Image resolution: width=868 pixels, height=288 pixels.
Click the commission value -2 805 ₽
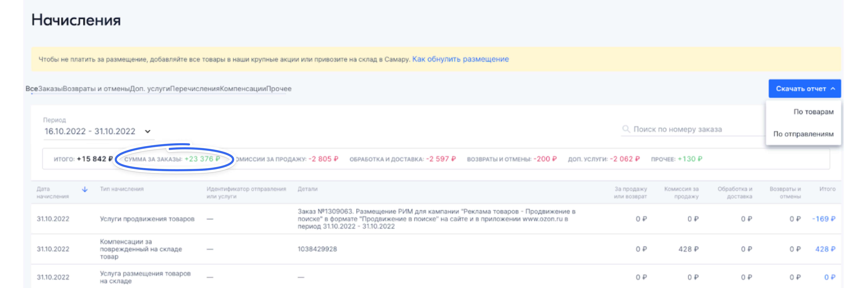pos(323,159)
